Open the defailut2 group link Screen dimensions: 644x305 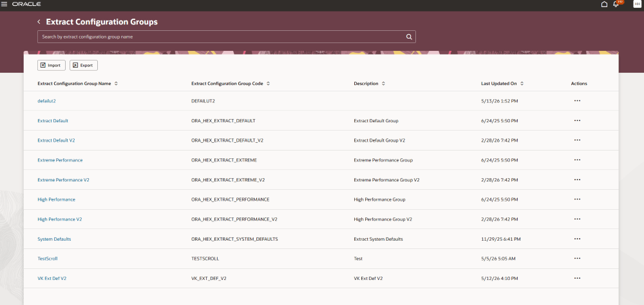coord(46,101)
